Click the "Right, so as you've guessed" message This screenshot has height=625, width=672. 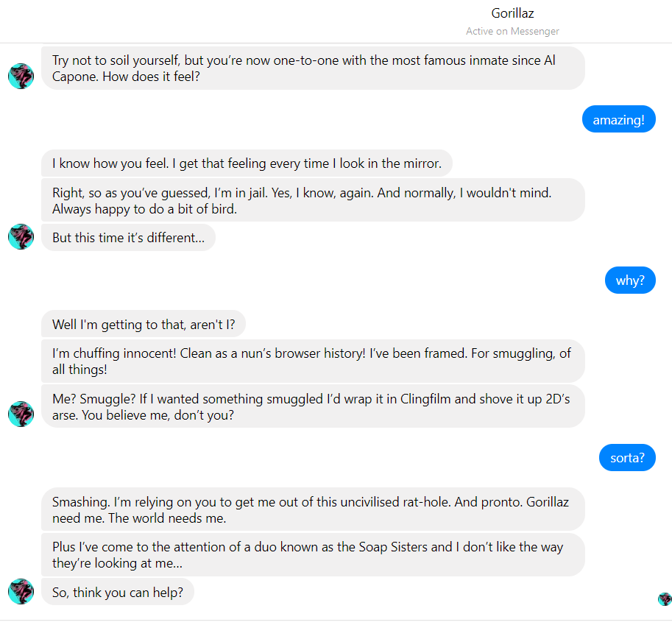click(x=313, y=200)
